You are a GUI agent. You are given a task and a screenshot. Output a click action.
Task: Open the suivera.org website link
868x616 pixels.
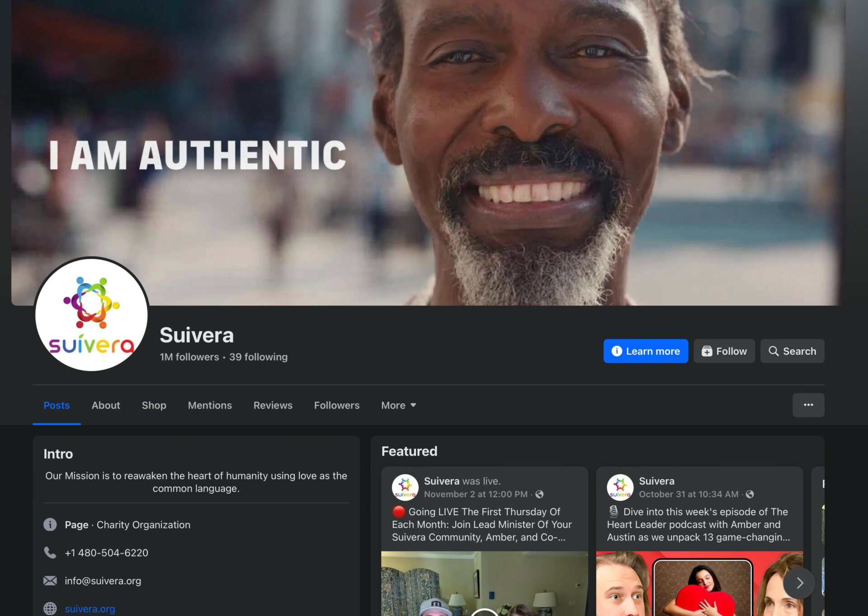pyautogui.click(x=90, y=609)
